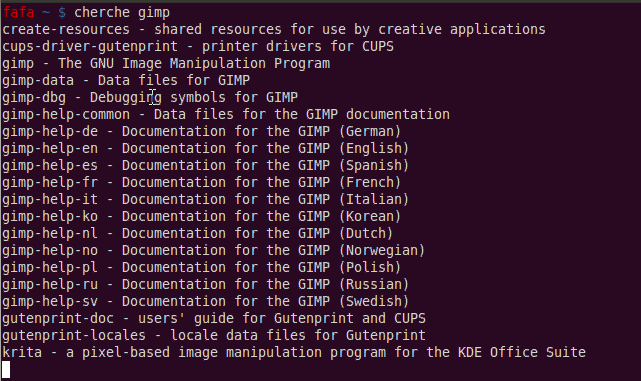The width and height of the screenshot is (641, 381).
Task: Click the gimp-help-no Norwegian documentation line
Action: coord(214,250)
